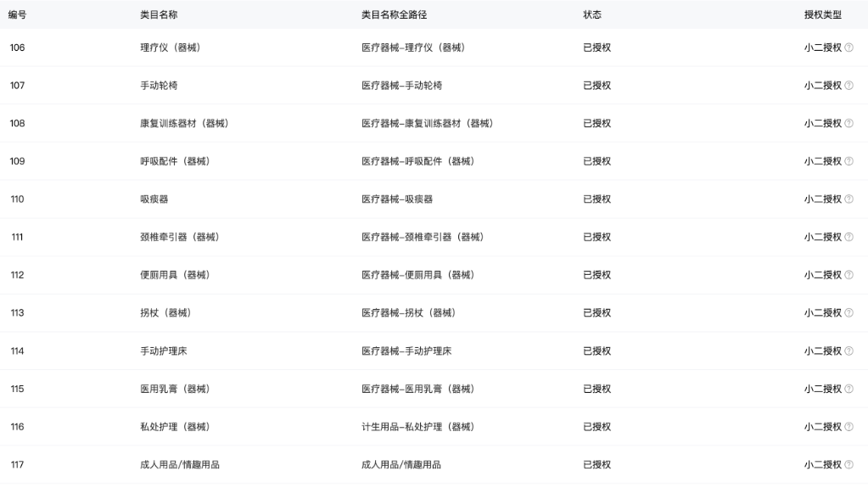The image size is (868, 488).
Task: Click the 状态 column header
Action: point(592,14)
